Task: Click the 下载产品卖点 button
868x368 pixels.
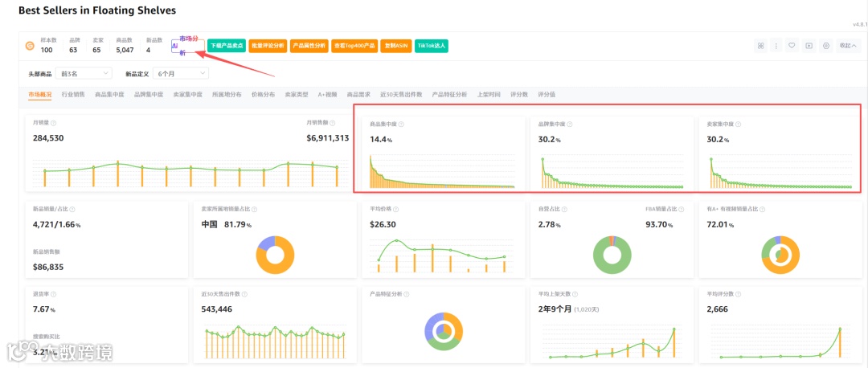Action: point(227,46)
